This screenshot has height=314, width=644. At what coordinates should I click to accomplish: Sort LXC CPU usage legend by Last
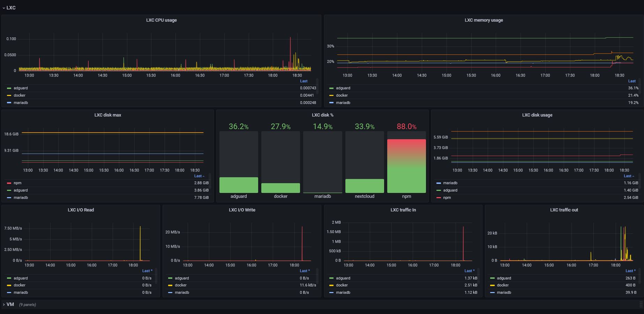click(304, 81)
